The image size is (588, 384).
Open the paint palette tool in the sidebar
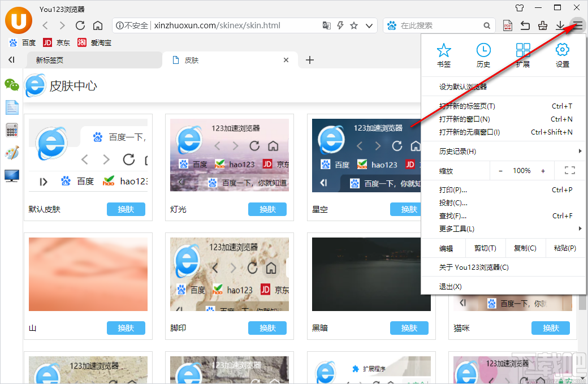click(12, 153)
